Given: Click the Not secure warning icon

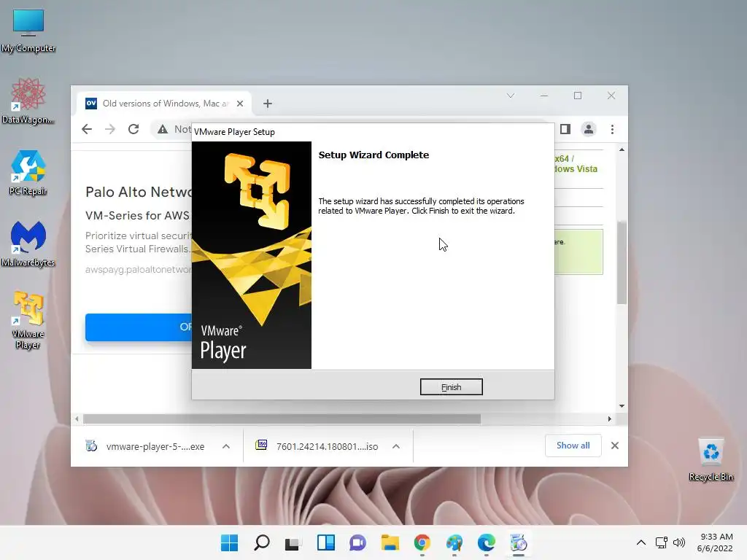Looking at the screenshot, I should coord(163,129).
